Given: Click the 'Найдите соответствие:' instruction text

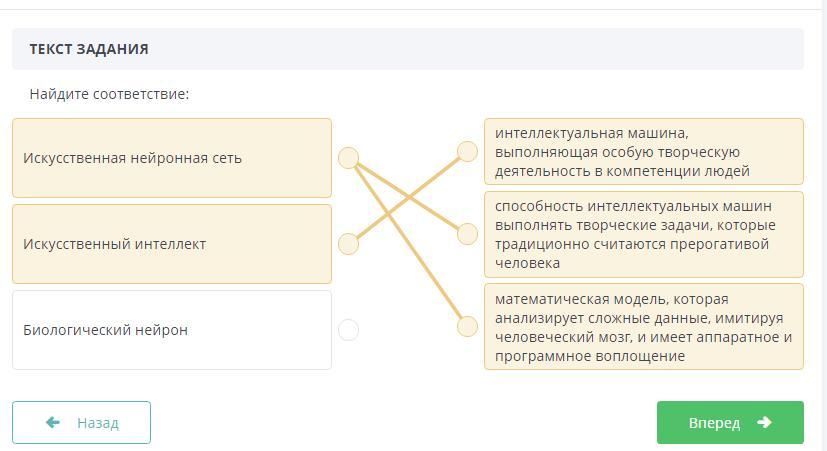Looking at the screenshot, I should pos(109,94).
